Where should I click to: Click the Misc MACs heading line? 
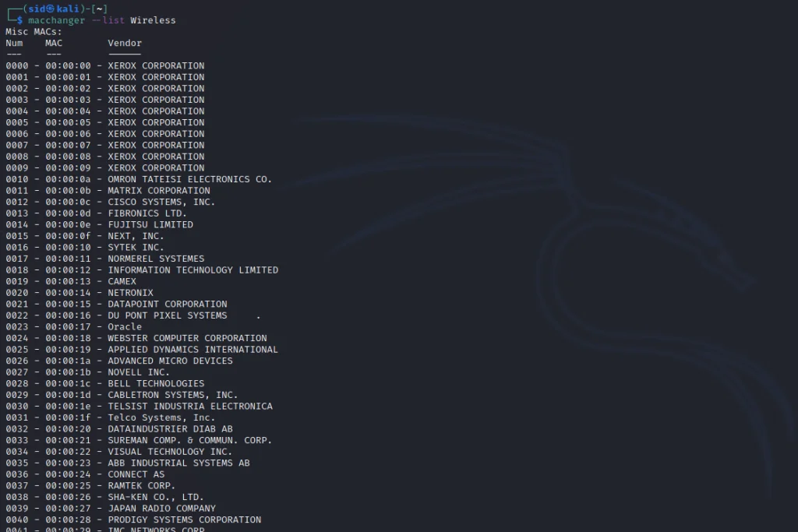pos(34,31)
